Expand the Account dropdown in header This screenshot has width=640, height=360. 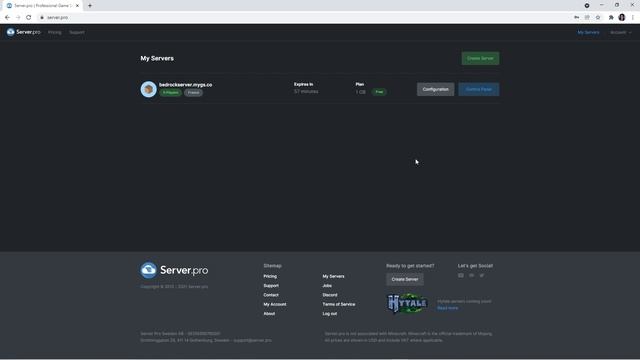[x=620, y=32]
